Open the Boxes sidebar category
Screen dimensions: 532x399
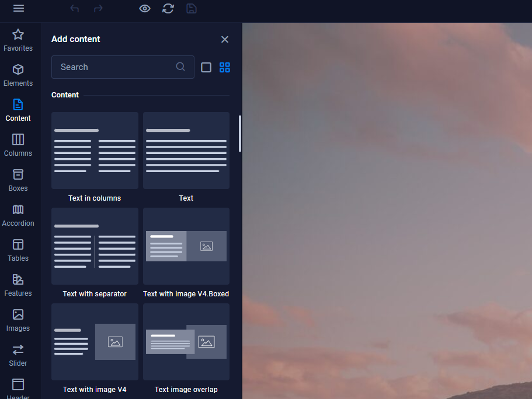point(18,180)
